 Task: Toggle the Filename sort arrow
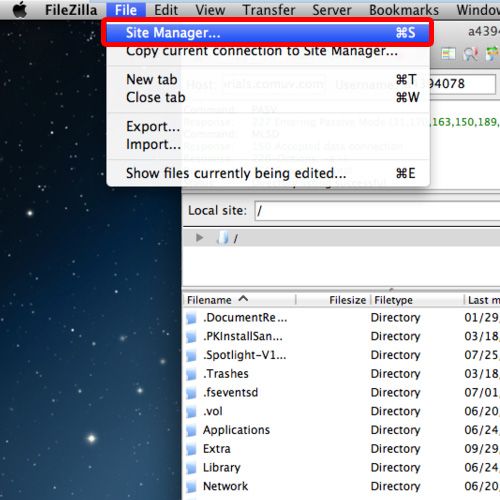pyautogui.click(x=243, y=299)
